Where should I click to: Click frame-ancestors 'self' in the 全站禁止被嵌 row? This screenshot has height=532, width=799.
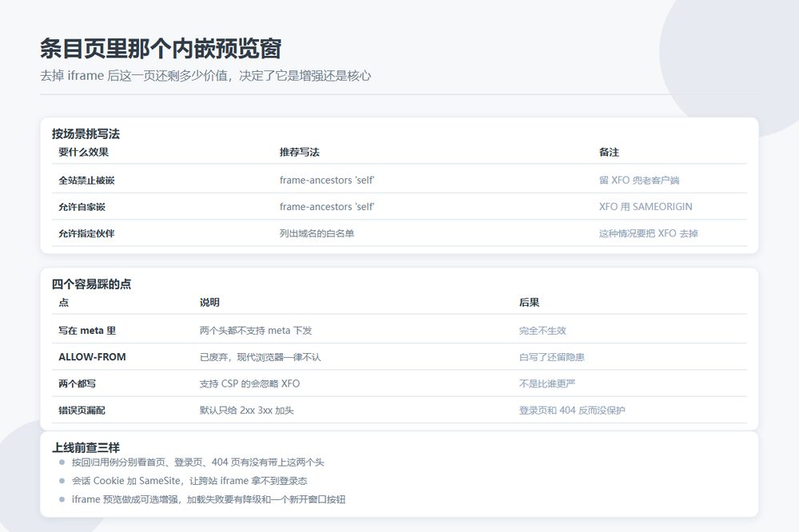click(327, 180)
